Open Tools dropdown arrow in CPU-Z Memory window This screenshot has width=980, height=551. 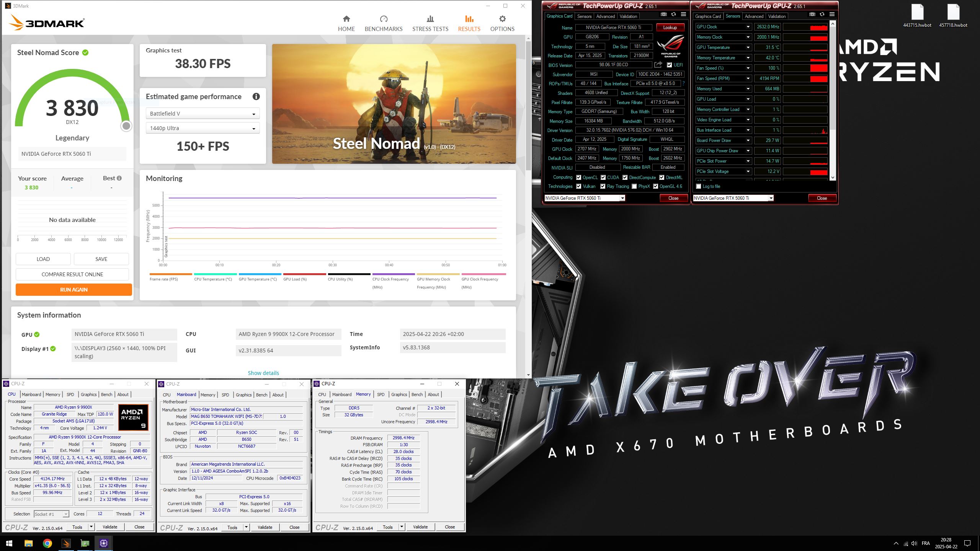click(x=402, y=527)
